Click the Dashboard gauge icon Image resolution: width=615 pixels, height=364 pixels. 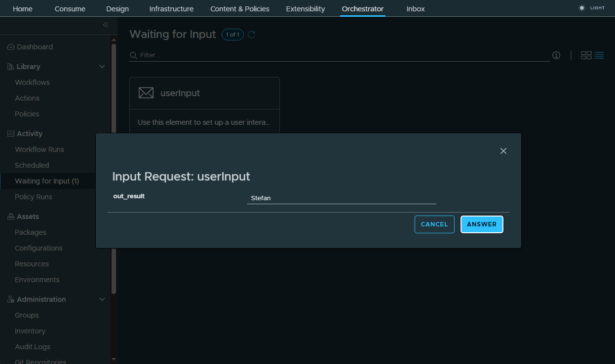[x=11, y=47]
